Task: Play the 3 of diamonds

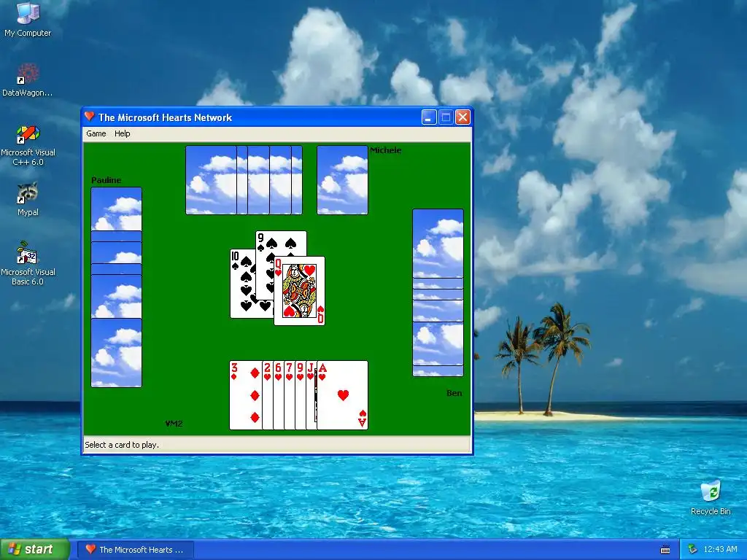Action: pyautogui.click(x=245, y=395)
